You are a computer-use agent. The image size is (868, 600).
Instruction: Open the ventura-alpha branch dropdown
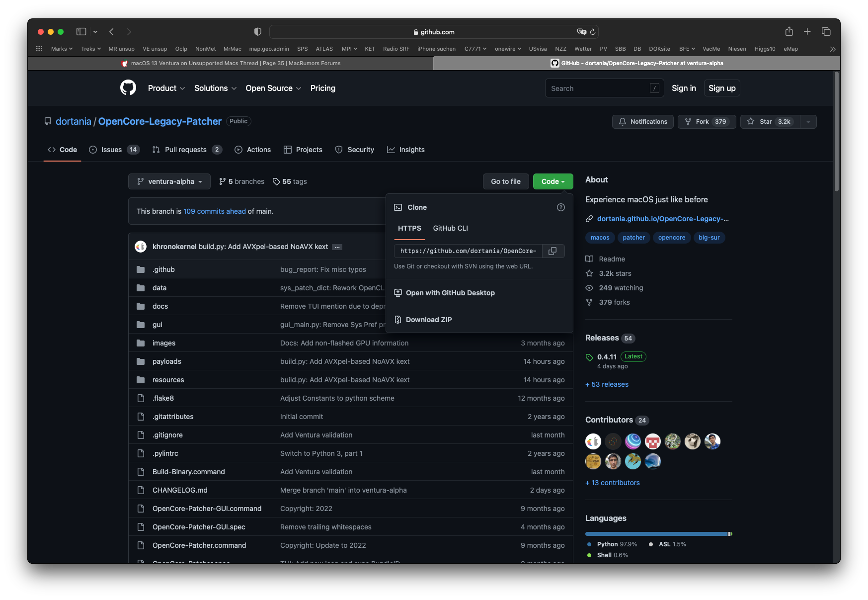[x=169, y=181]
